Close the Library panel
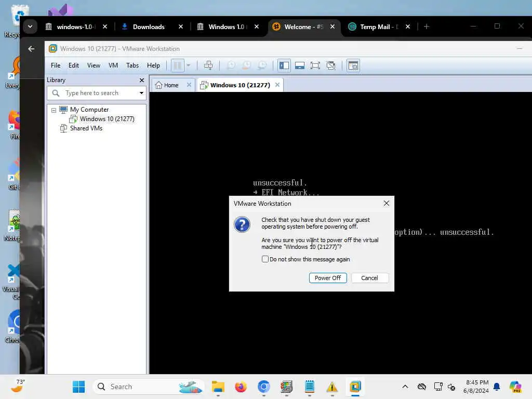The height and width of the screenshot is (399, 532). 142,80
